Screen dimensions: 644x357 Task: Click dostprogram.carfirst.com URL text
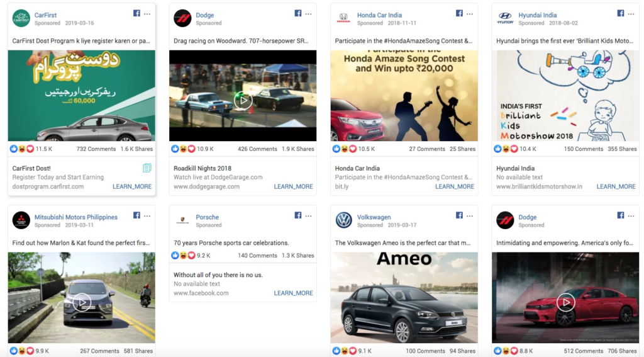click(x=48, y=186)
